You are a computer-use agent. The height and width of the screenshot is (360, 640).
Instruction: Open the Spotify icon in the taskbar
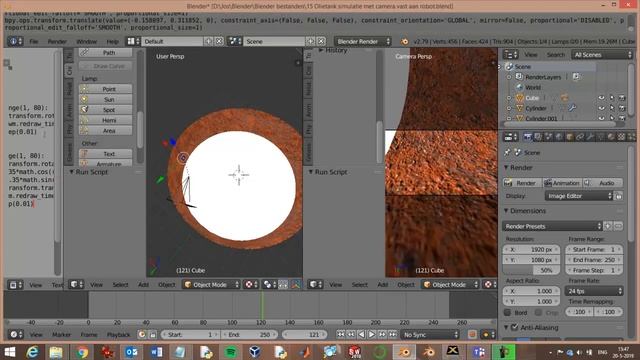[x=231, y=352]
